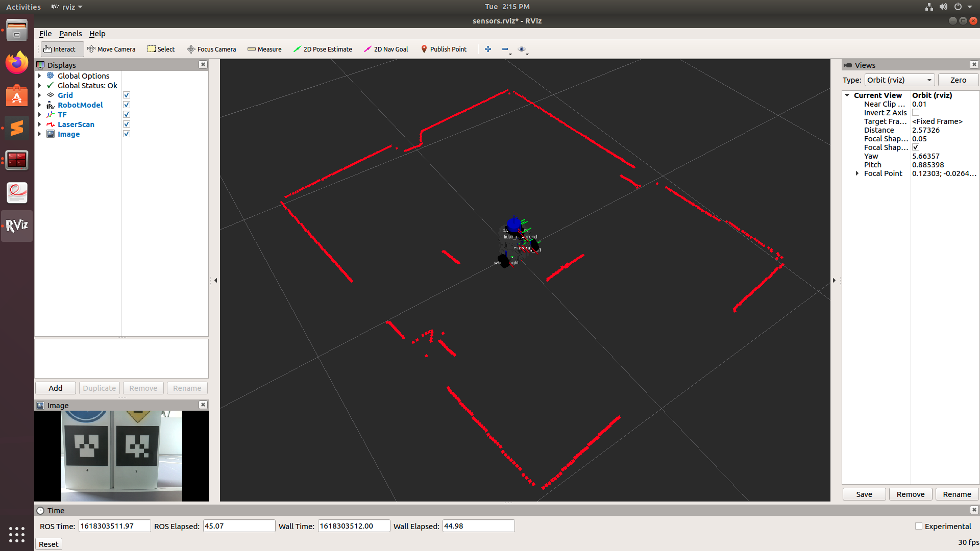The image size is (980, 551).
Task: Select the 2D Pose Estimate tool
Action: (323, 49)
